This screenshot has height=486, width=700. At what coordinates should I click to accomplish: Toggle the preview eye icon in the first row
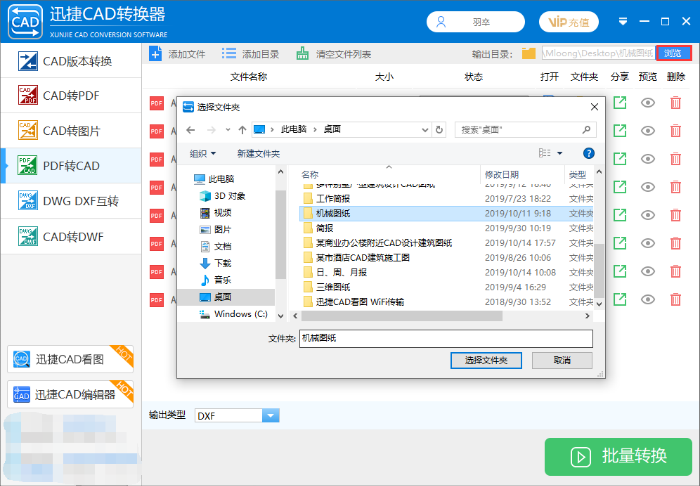pyautogui.click(x=648, y=103)
